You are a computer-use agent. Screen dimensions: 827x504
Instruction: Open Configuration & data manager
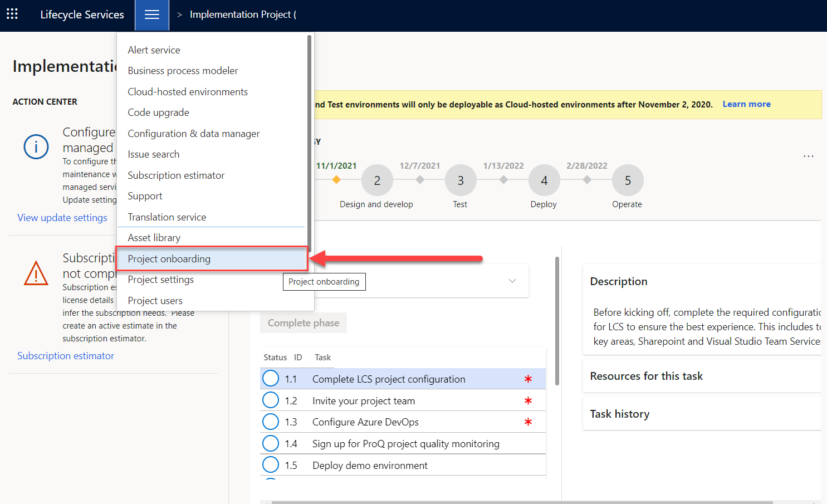194,134
